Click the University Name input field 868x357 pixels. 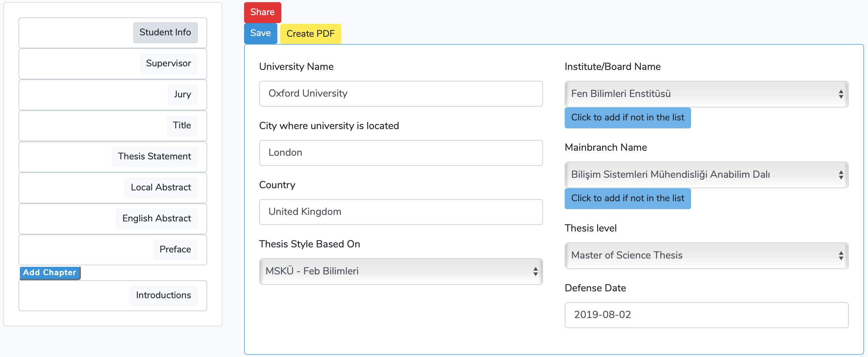pos(401,94)
